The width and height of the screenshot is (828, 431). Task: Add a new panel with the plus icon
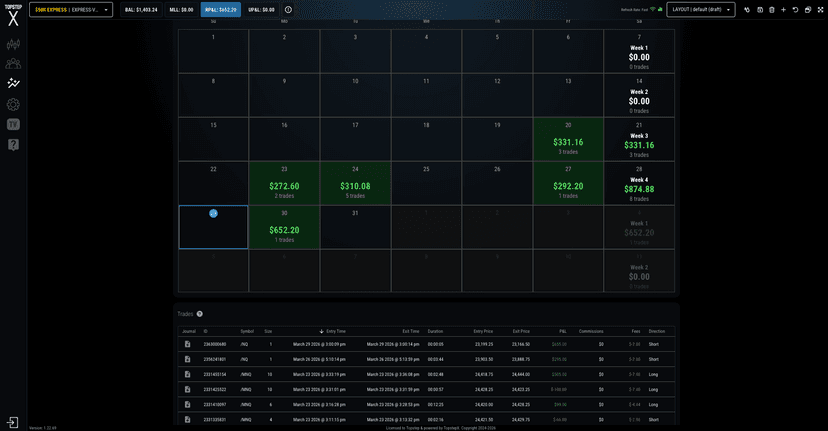(783, 10)
